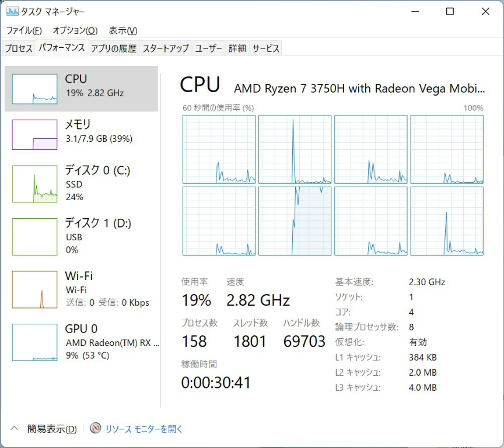This screenshot has width=504, height=448.
Task: Click リソース モニターを開く link
Action: pyautogui.click(x=144, y=429)
